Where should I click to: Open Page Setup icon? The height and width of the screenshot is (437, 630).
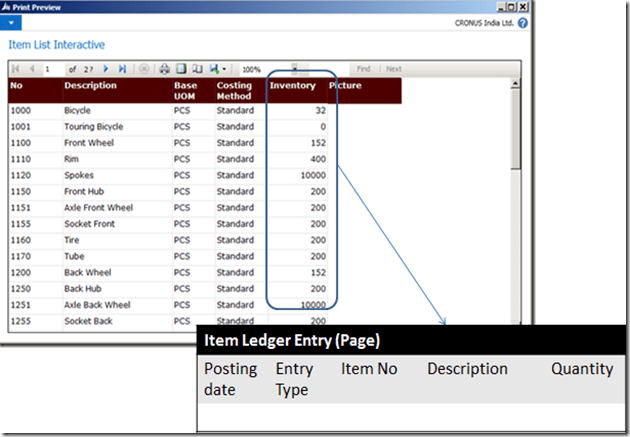pos(197,69)
